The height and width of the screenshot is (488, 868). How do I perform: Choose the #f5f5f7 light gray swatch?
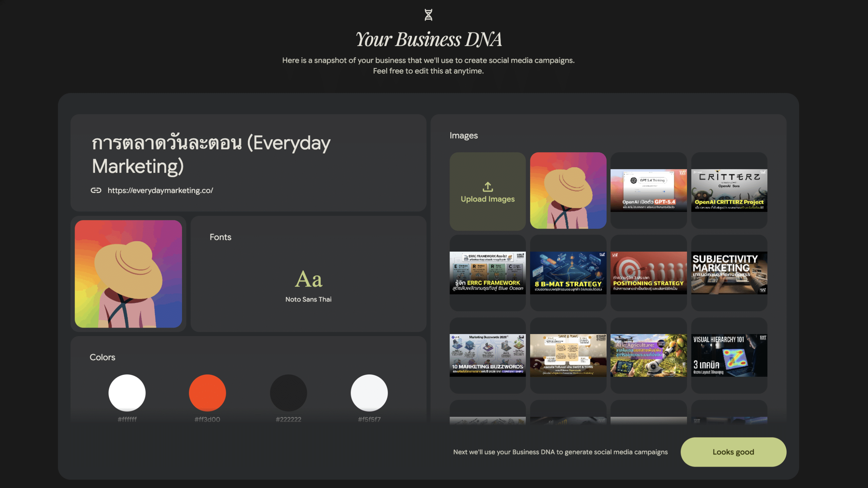[369, 393]
